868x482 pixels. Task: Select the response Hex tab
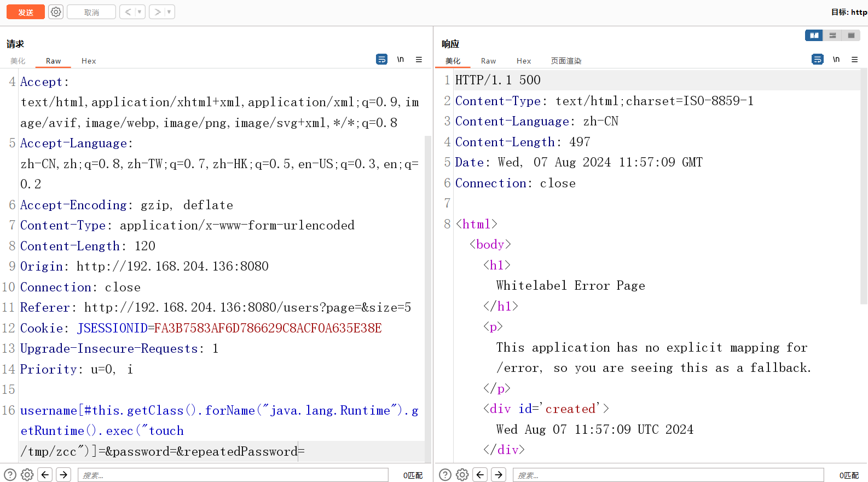click(x=524, y=61)
